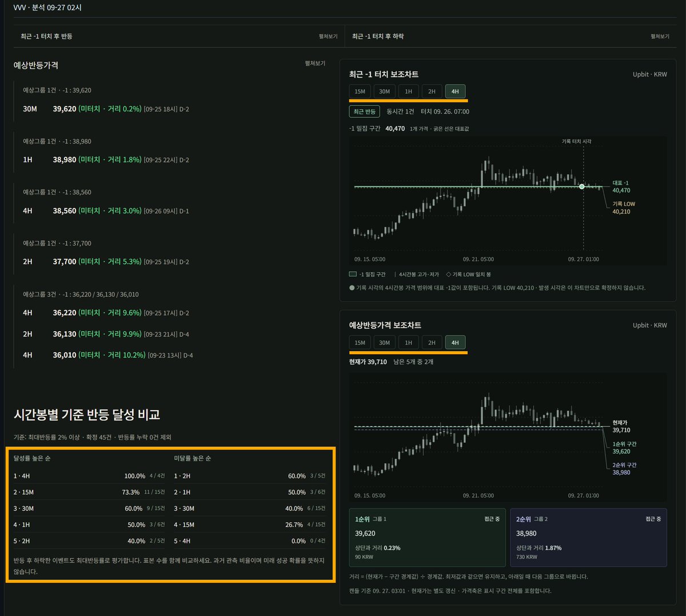Select the 2H 36,130 expected rebound row
686x616 pixels.
pos(106,334)
